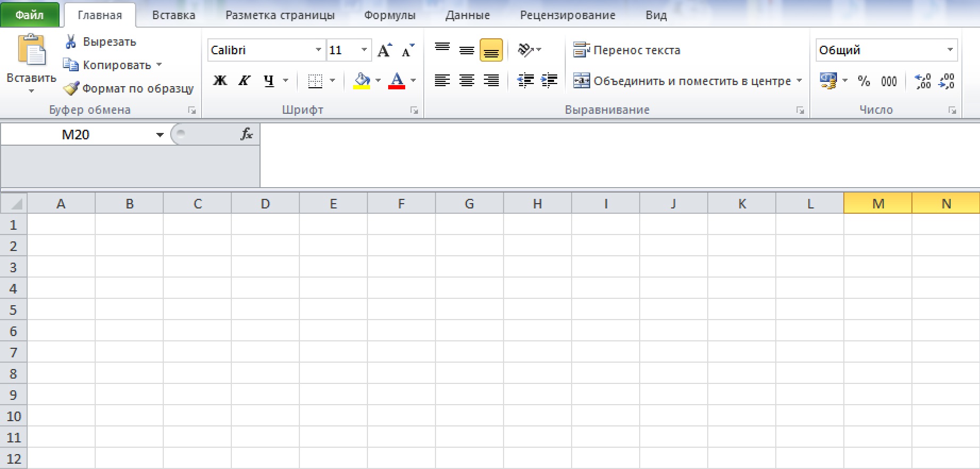Apply percent style format

(x=864, y=81)
